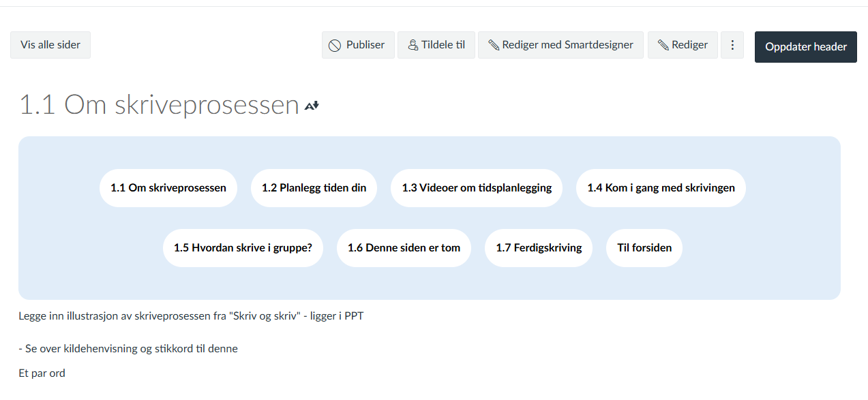Click the pencil icon on the Rediger button
868x400 pixels.
pos(663,46)
